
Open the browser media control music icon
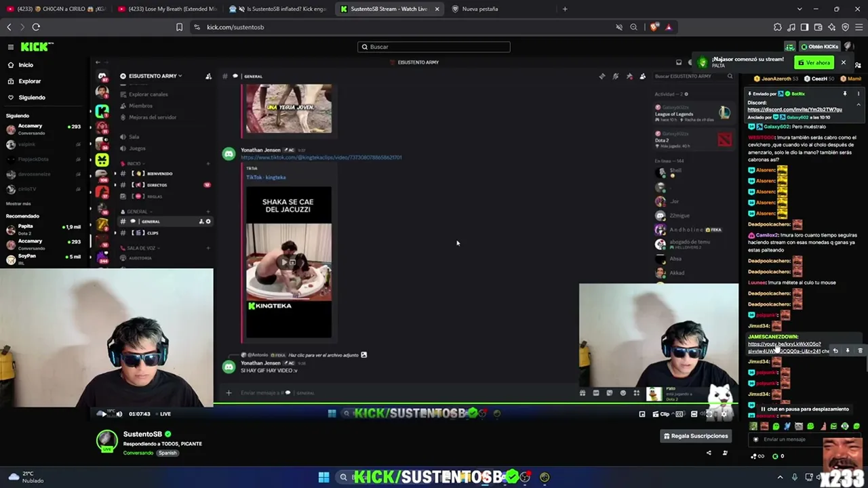coord(791,27)
